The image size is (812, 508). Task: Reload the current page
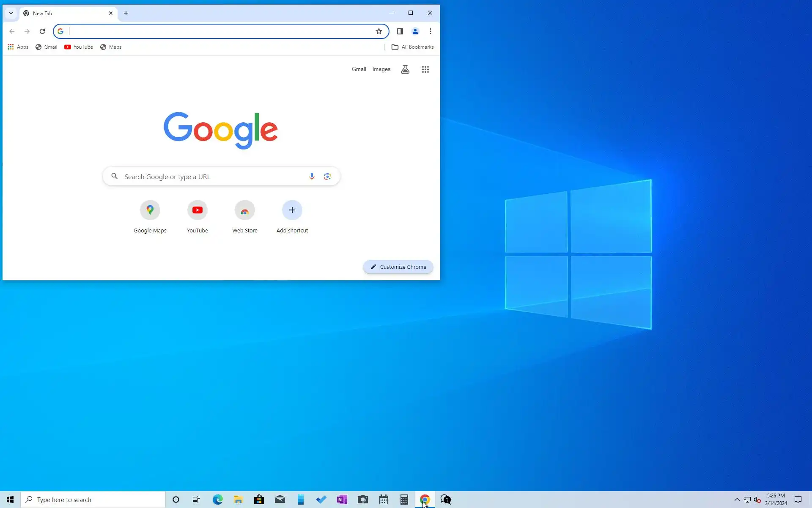(x=42, y=31)
